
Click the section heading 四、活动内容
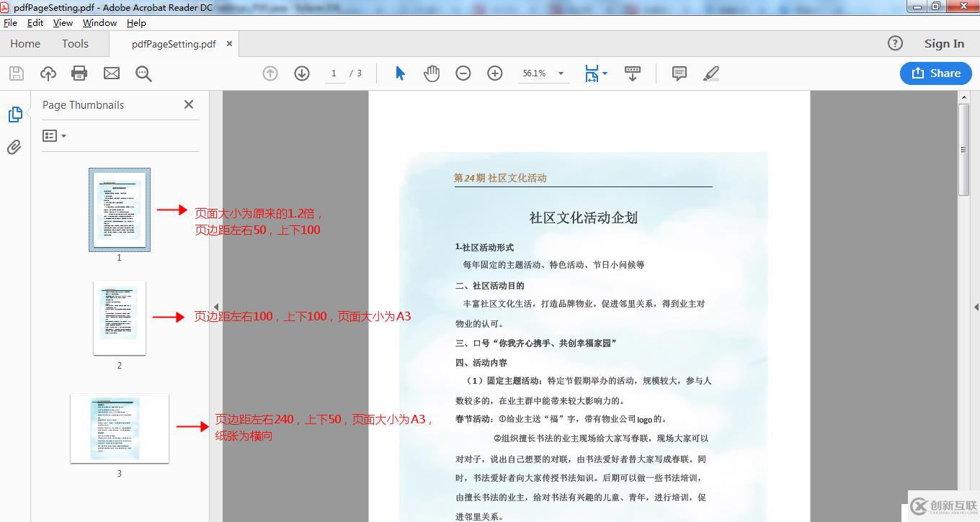pyautogui.click(x=481, y=362)
